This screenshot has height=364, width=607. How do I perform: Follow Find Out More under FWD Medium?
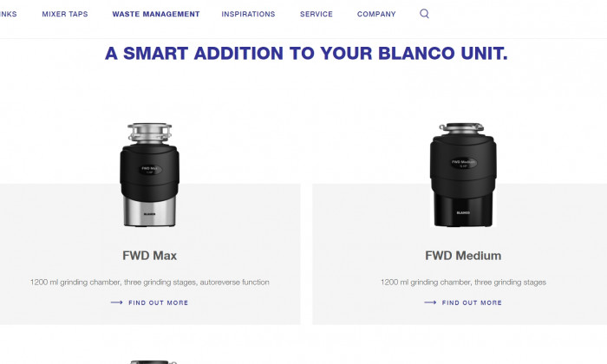pyautogui.click(x=472, y=302)
